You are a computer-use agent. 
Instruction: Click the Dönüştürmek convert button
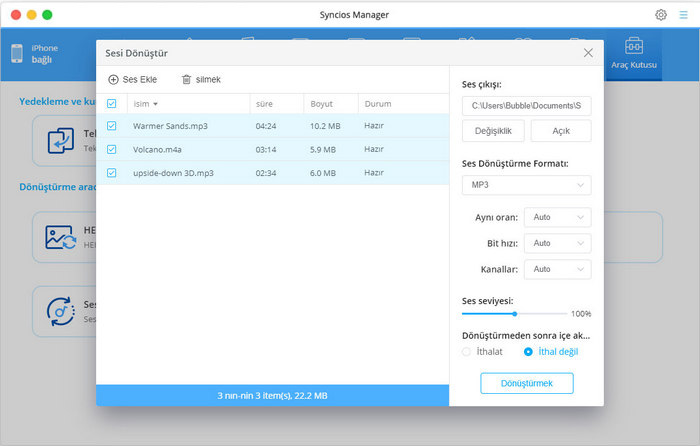(x=527, y=383)
